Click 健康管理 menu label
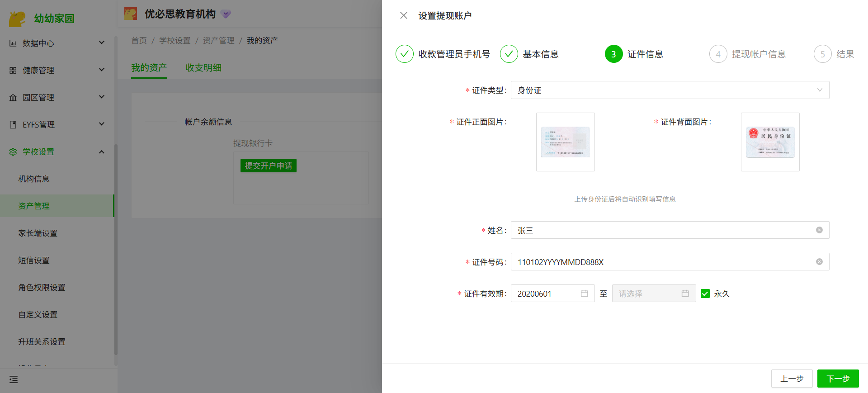Viewport: 868px width, 393px height. tap(38, 71)
